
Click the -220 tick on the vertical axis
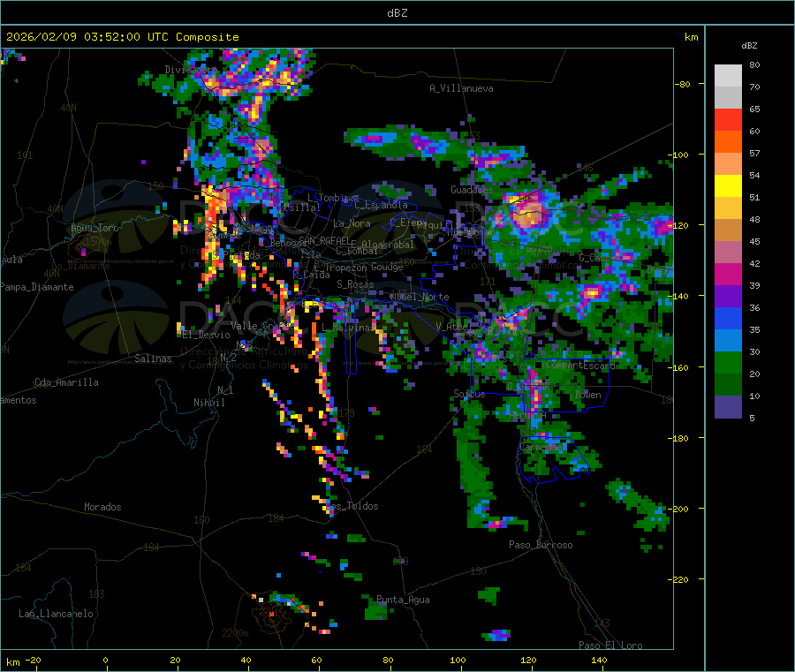pos(680,579)
